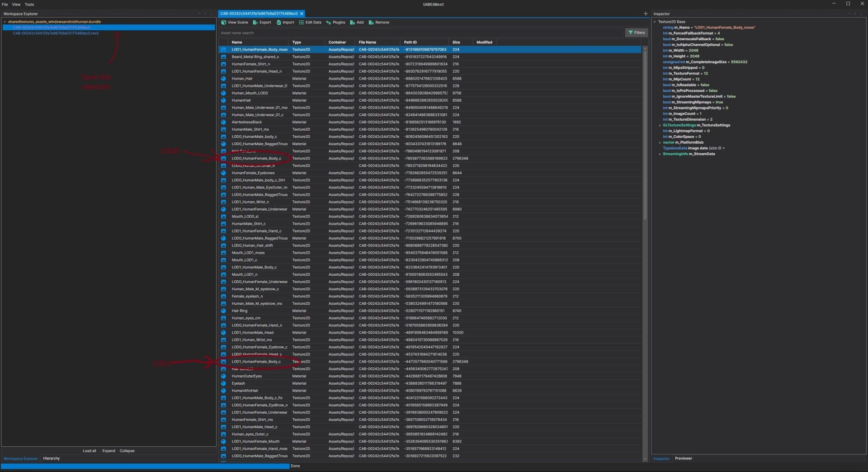This screenshot has height=472, width=868.
Task: Open the File menu
Action: [5, 4]
